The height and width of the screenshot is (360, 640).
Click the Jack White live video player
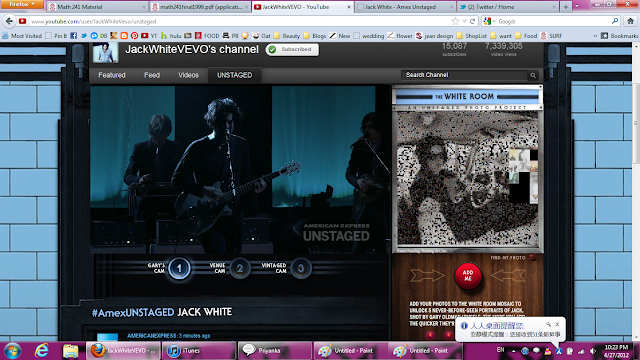pyautogui.click(x=239, y=169)
